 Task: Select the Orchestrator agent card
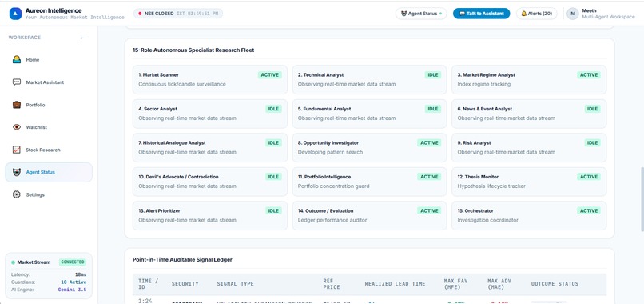tap(529, 215)
